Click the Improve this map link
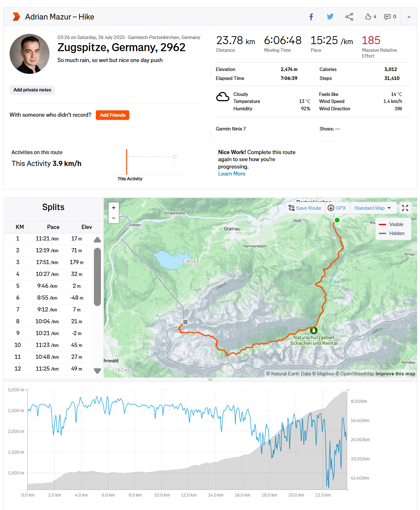This screenshot has width=420, height=510. 395,373
